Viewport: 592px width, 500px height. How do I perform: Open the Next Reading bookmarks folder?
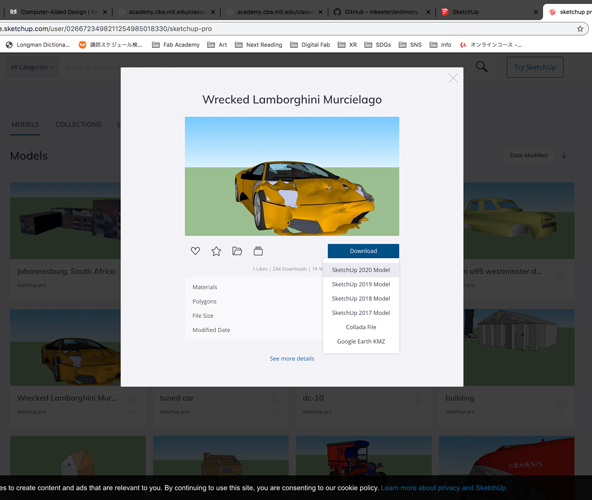(259, 45)
